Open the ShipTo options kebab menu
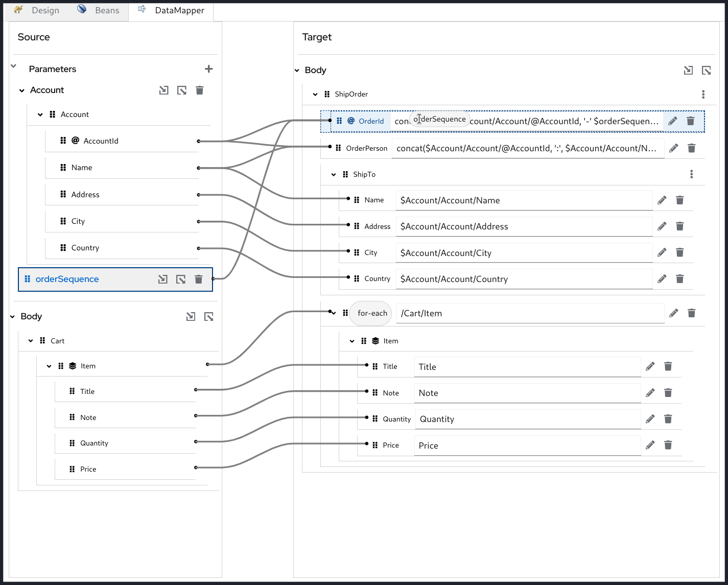This screenshot has height=585, width=728. pos(691,174)
